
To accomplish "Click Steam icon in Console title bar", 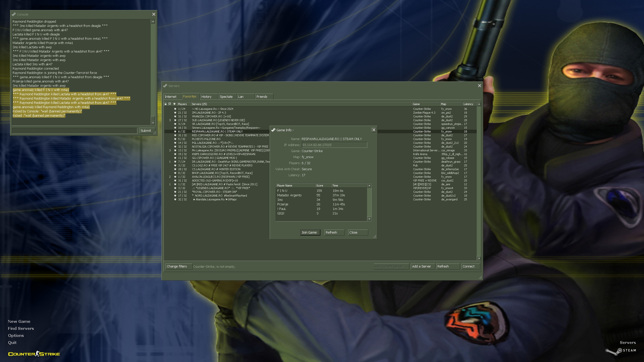I will click(14, 14).
